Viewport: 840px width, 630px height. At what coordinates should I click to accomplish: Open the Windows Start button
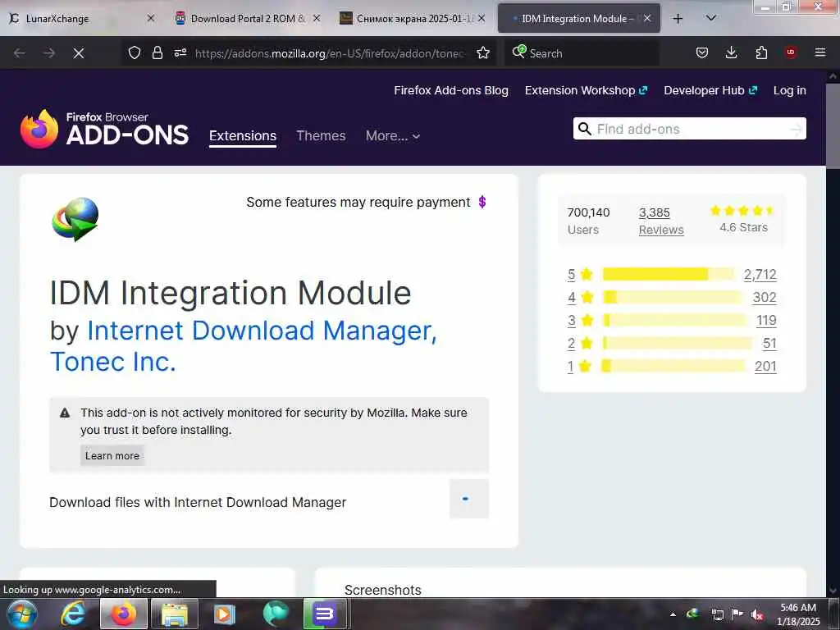coord(22,614)
